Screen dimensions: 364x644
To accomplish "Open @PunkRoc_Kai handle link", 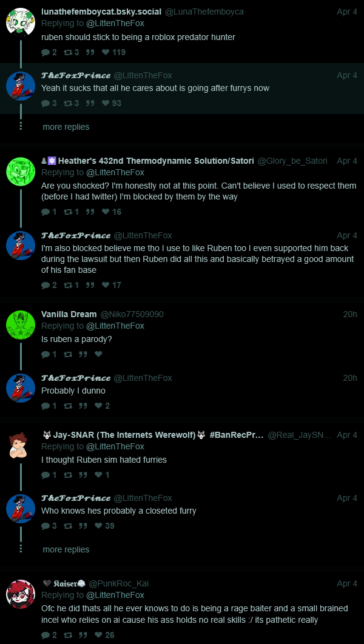I will pyautogui.click(x=119, y=583).
